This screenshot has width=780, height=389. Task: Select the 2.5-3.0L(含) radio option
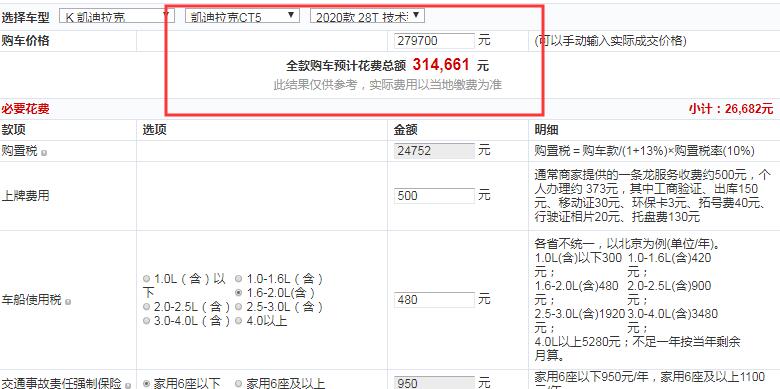click(239, 306)
